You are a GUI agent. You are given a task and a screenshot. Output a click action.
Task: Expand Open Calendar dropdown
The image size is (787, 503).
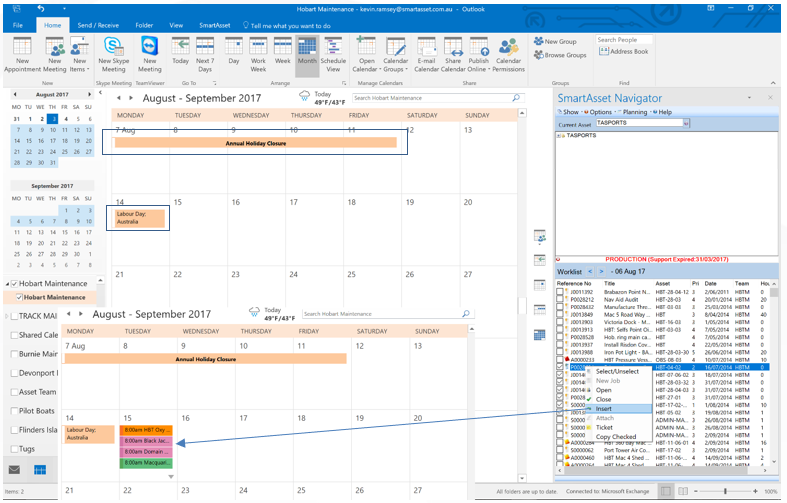[x=366, y=55]
